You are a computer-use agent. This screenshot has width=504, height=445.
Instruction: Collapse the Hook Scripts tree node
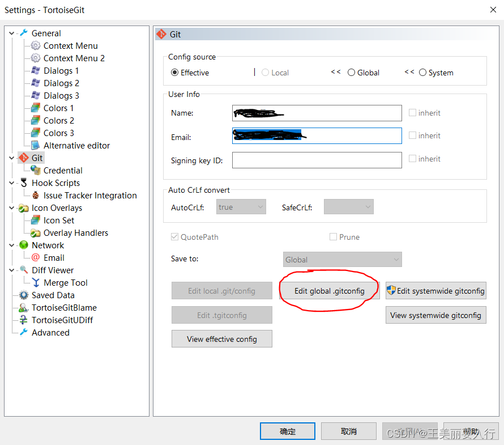11,183
